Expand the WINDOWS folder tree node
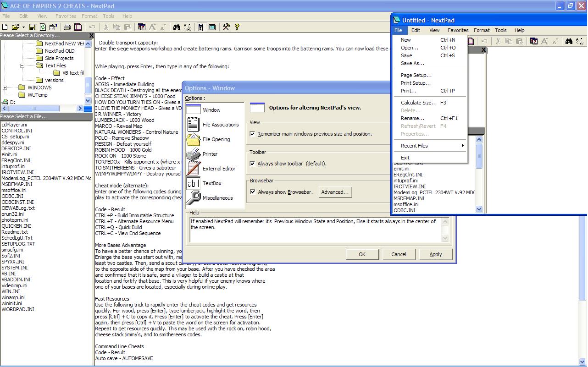588x367 pixels. click(5, 88)
